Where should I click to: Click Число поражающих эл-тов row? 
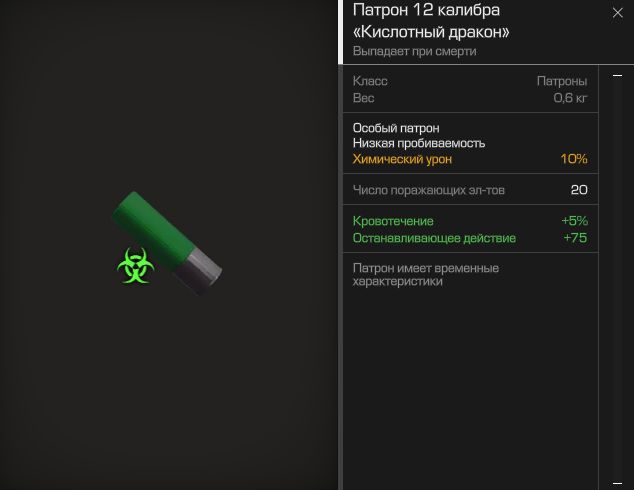coord(470,190)
